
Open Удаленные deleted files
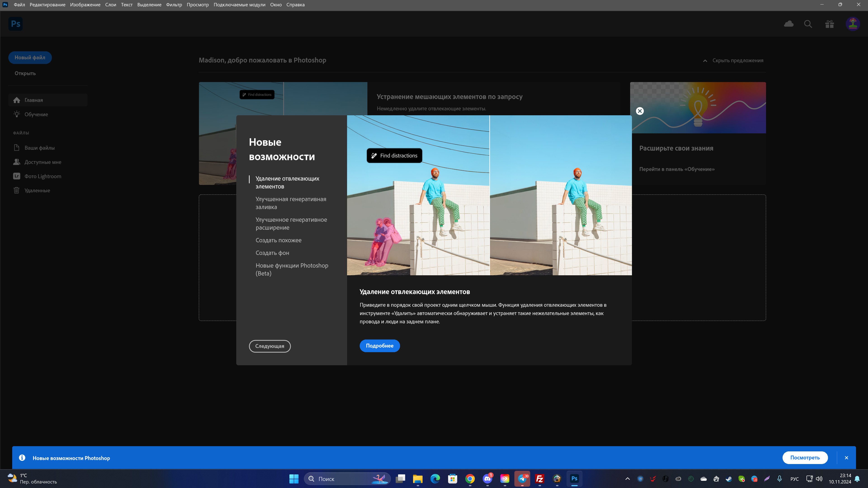(48, 190)
